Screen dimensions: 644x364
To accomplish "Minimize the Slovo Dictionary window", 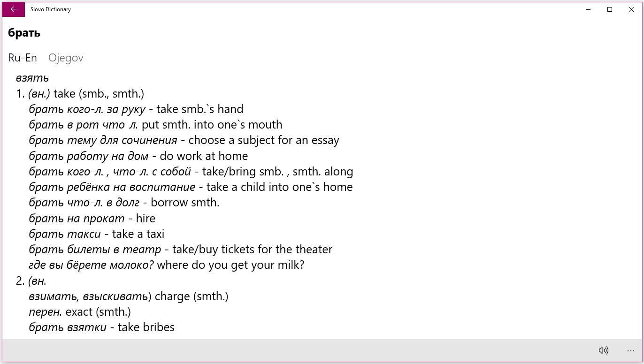I will click(x=588, y=9).
